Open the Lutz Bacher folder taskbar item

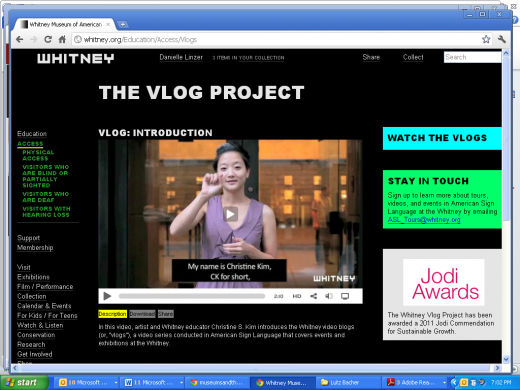tap(348, 383)
